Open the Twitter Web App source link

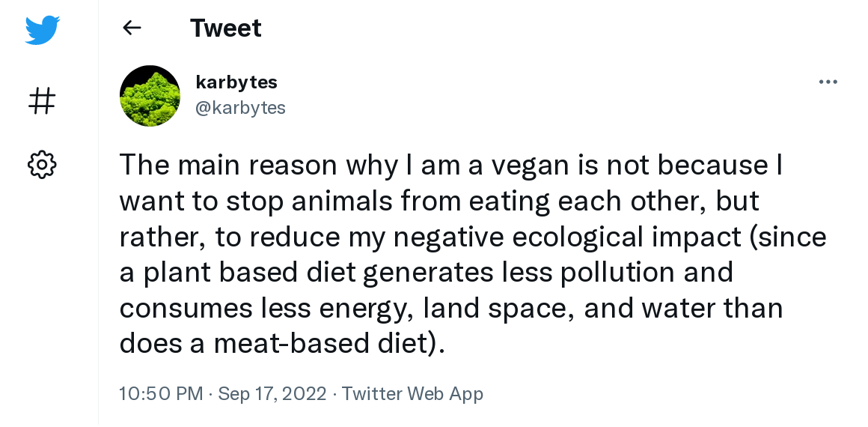click(412, 393)
